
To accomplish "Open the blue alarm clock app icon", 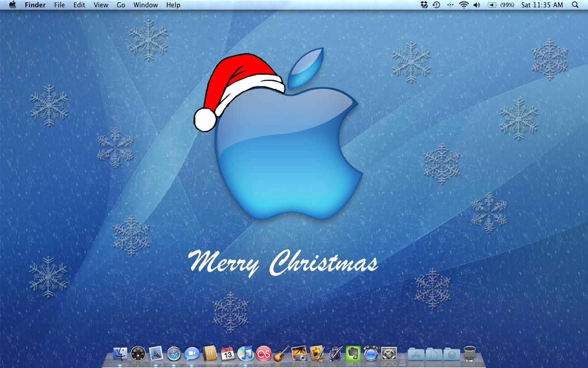I will [371, 353].
